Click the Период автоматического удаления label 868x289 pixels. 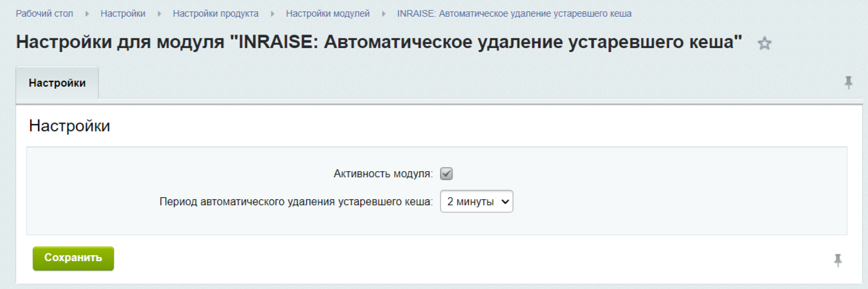(x=296, y=201)
